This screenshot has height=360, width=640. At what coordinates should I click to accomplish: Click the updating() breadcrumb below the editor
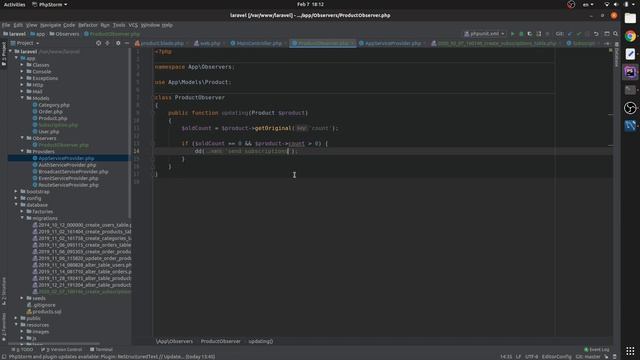tap(260, 341)
